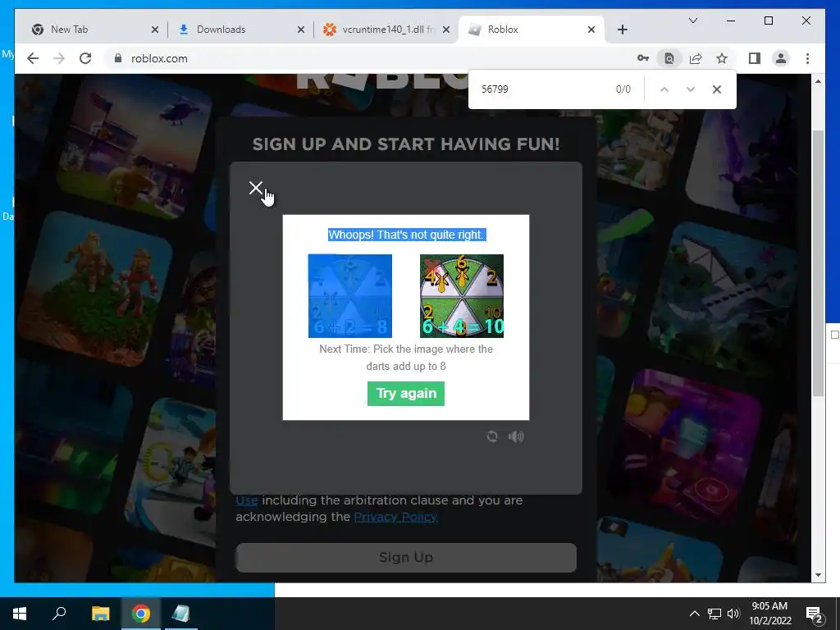Open the notepad-like app in taskbar

coord(180,614)
